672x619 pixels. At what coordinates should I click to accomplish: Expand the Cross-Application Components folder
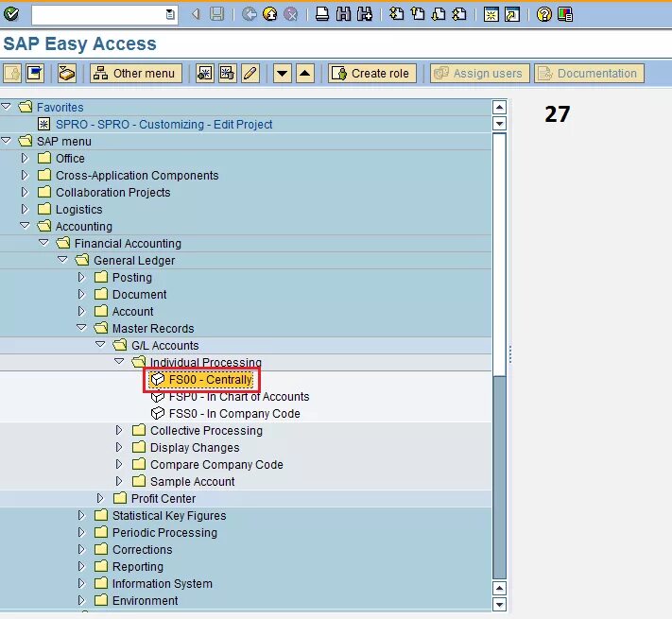tap(25, 175)
